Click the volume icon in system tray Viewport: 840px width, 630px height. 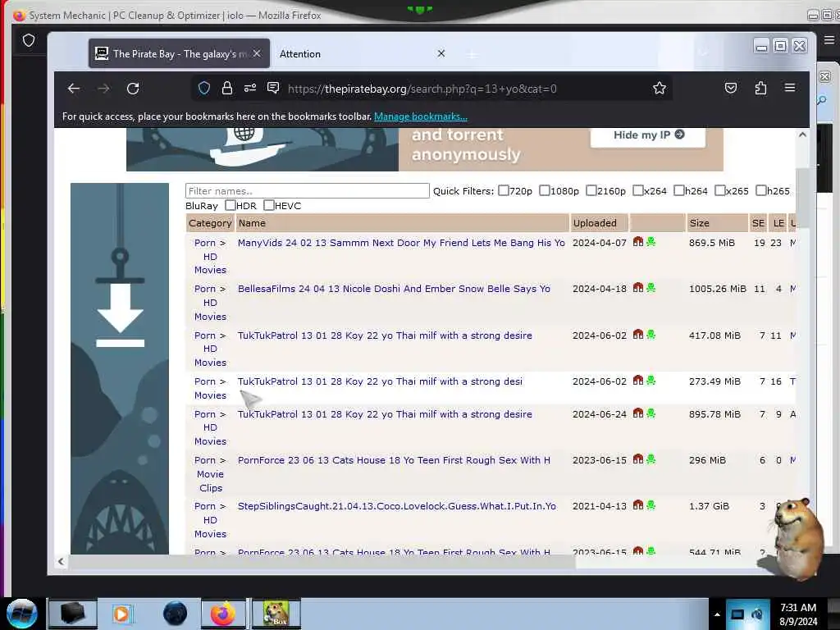(757, 614)
